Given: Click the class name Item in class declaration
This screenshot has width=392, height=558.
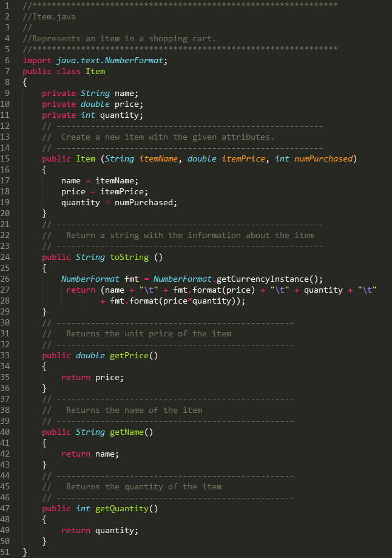Looking at the screenshot, I should tap(95, 71).
